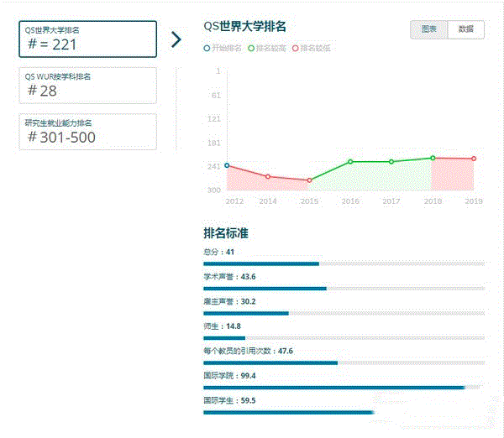Screen dimensions: 504x438
Task: Click the 2019 data point on the chart
Action: pyautogui.click(x=474, y=159)
